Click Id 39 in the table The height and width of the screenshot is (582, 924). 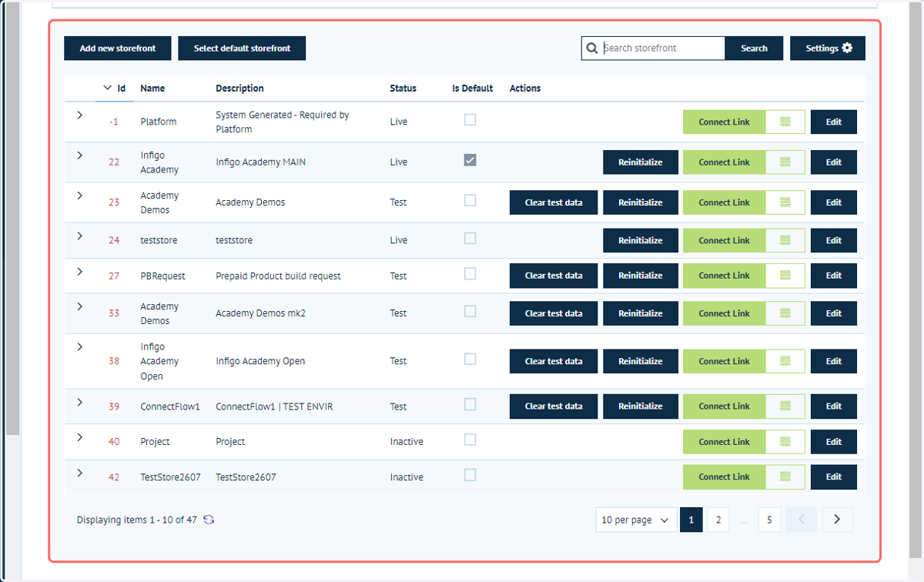tap(114, 406)
